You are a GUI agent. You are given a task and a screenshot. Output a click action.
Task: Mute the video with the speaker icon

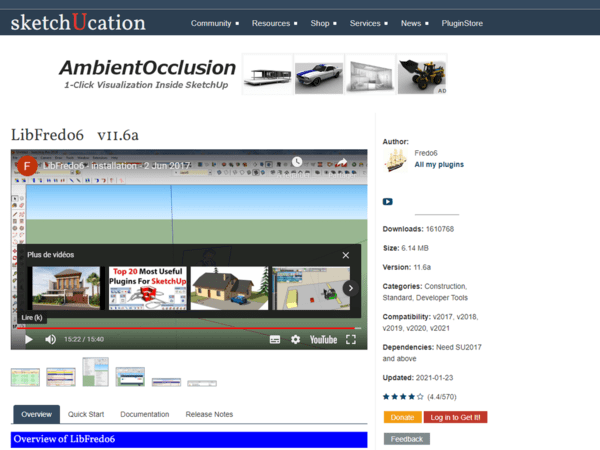coord(49,339)
